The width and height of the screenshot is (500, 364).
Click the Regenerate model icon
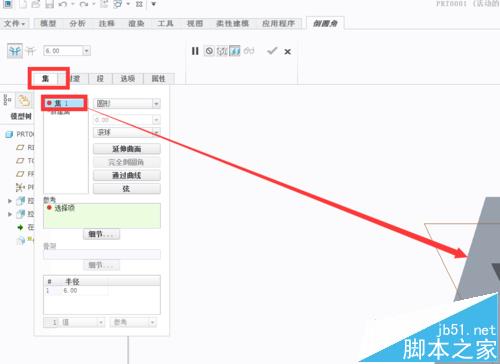104,4
